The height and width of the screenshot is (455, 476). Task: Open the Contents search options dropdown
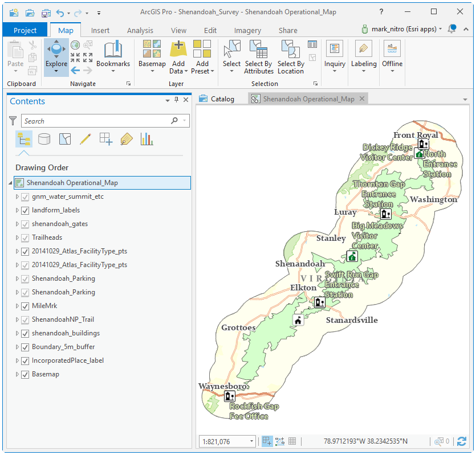coord(184,120)
